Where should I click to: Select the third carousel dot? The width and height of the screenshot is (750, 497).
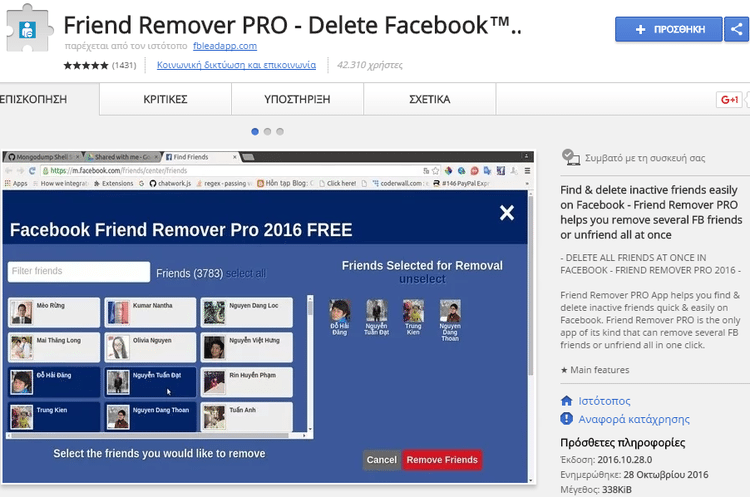click(x=280, y=132)
